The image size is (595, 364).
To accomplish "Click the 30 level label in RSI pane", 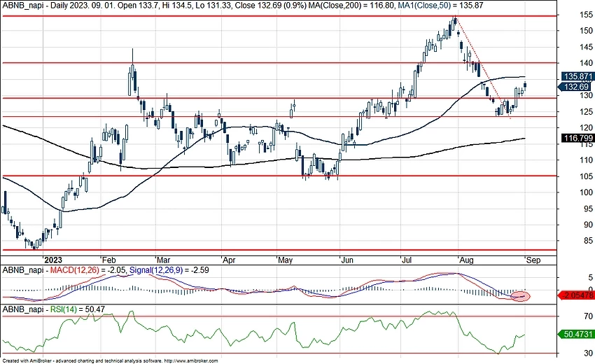I will (589, 353).
